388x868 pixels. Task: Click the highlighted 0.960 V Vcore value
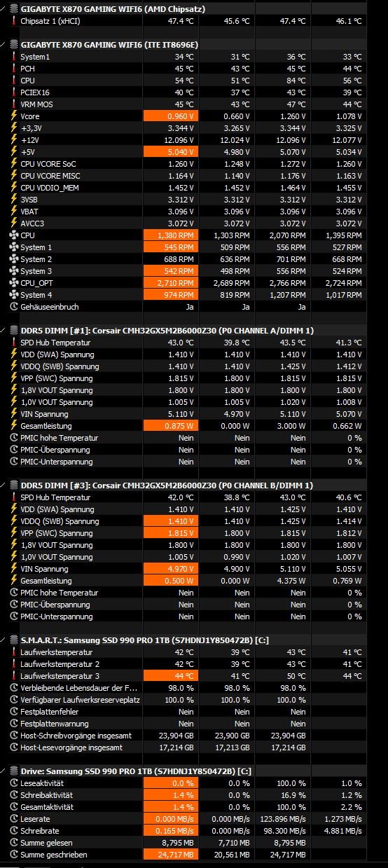point(170,116)
